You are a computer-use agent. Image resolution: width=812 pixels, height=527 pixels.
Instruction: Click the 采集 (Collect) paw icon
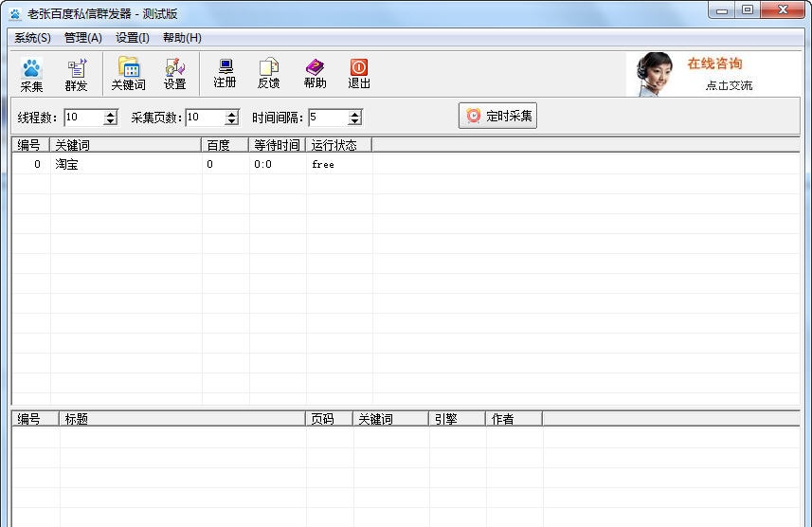[31, 74]
